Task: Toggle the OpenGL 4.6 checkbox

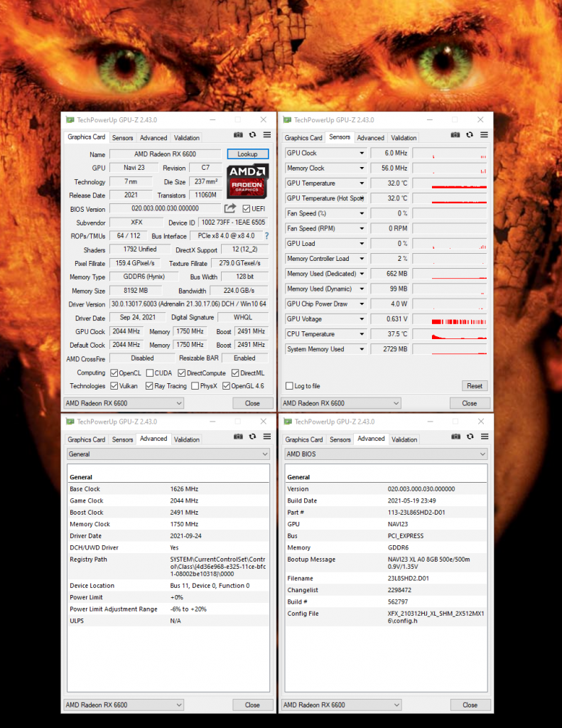Action: click(226, 386)
